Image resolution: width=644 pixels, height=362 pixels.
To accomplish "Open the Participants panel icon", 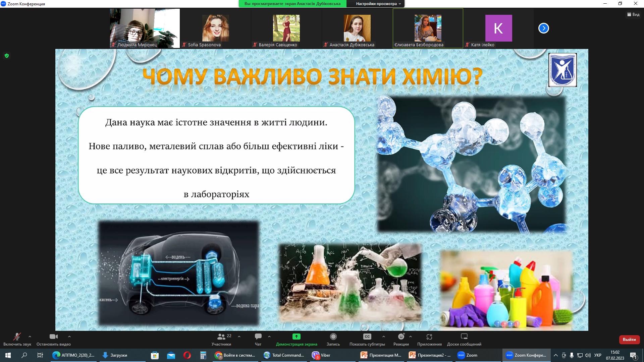I will coord(221,337).
